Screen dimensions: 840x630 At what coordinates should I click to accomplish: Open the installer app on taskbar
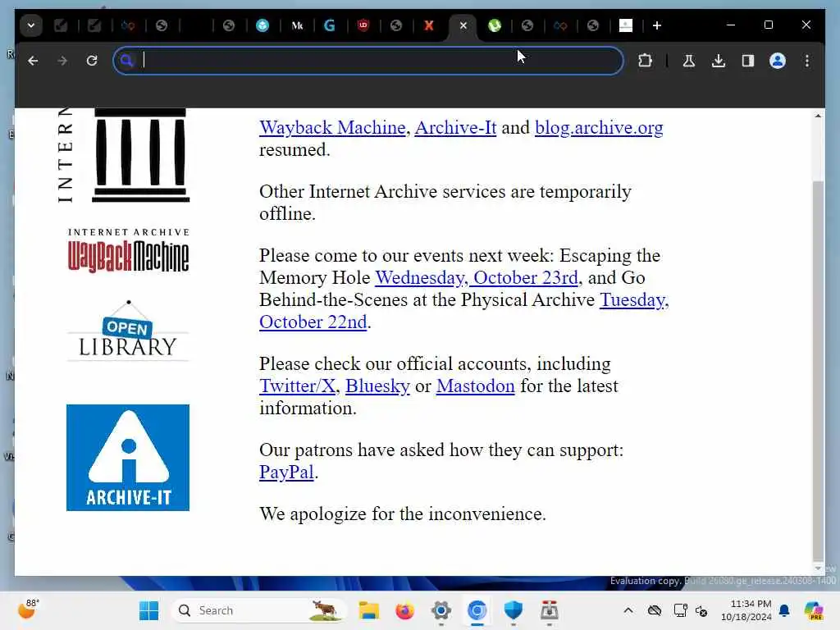549,610
